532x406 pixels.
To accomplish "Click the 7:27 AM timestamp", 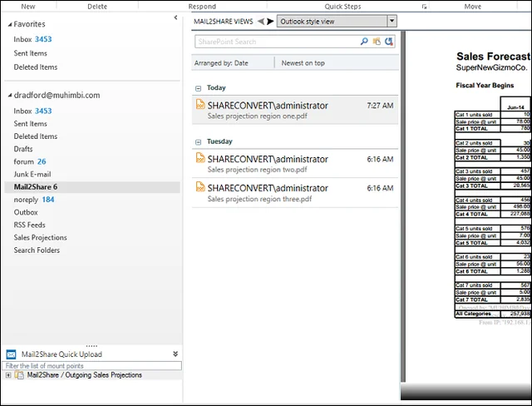I will [380, 106].
